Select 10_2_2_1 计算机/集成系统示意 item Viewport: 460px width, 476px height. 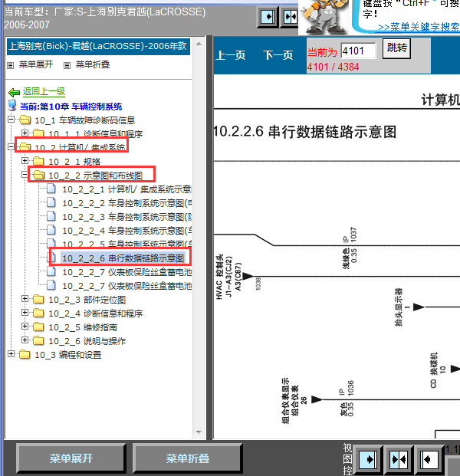click(127, 189)
